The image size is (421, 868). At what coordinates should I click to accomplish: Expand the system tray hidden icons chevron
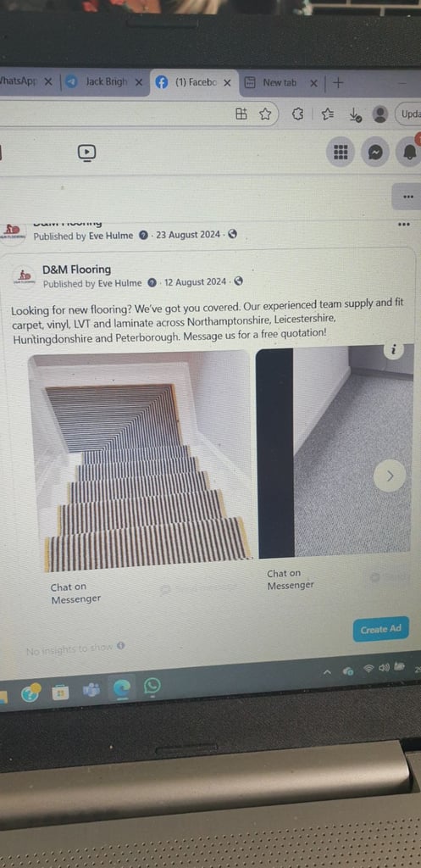[x=327, y=671]
